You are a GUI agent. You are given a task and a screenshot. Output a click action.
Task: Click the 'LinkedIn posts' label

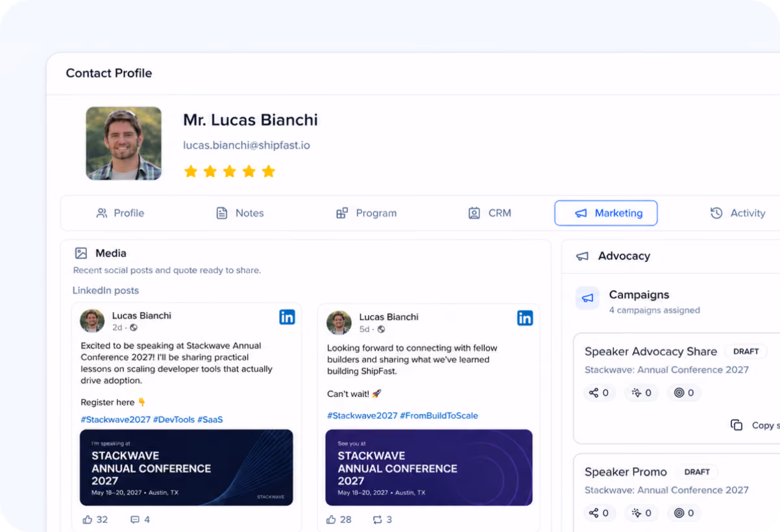105,291
